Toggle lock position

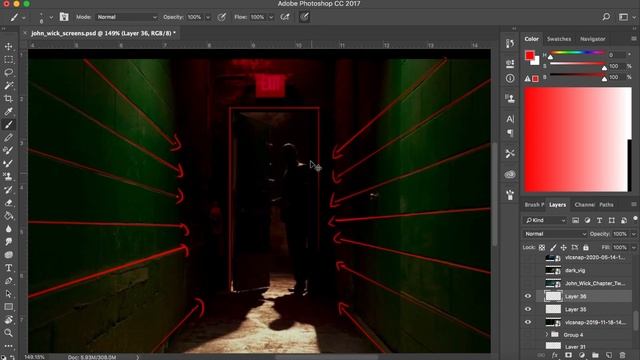564,247
